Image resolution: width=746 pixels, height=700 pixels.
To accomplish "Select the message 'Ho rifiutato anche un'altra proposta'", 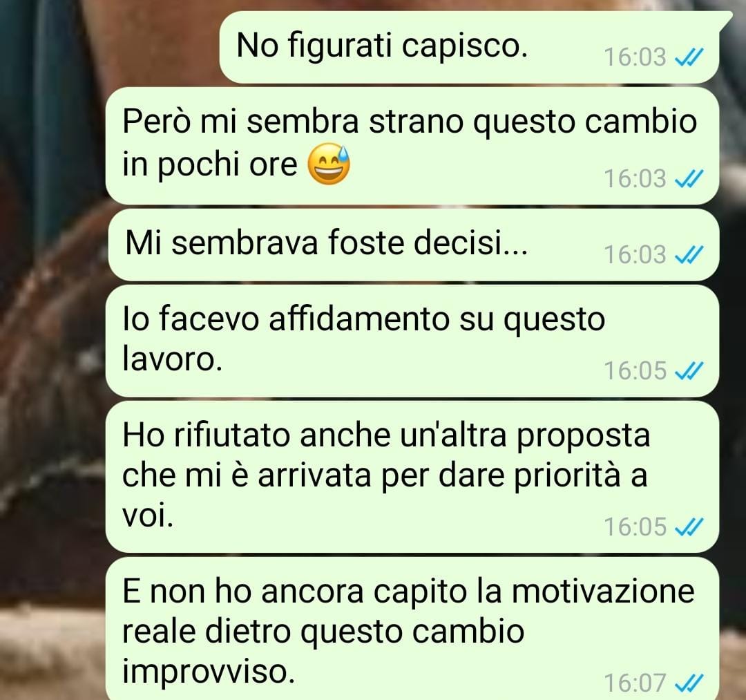I will (x=412, y=476).
